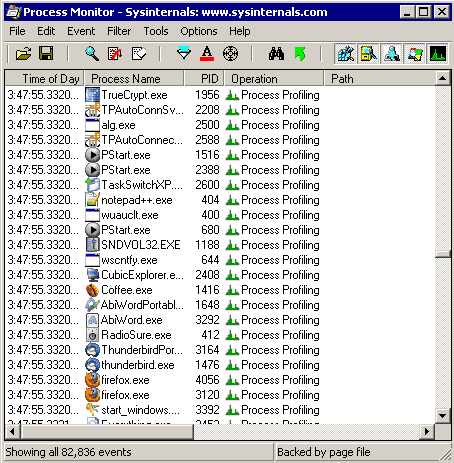This screenshot has width=454, height=463.
Task: Toggle Show File System Activity icon
Action: (x=369, y=53)
